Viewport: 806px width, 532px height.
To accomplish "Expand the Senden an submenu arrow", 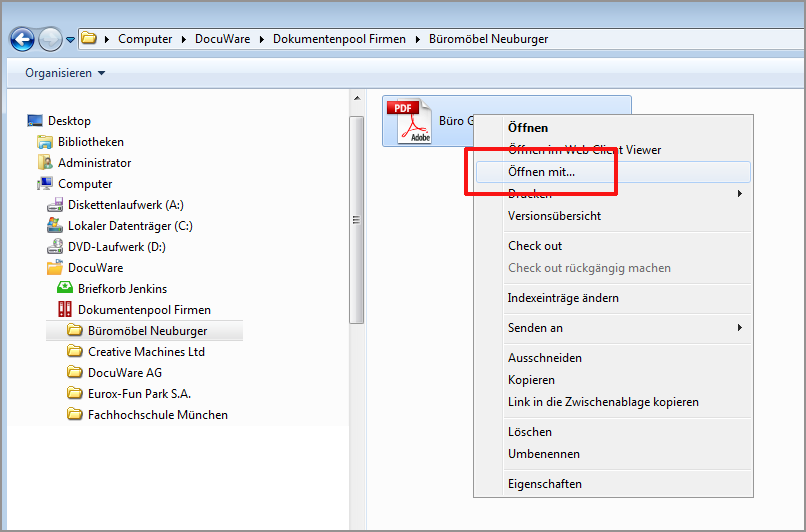I will click(739, 328).
